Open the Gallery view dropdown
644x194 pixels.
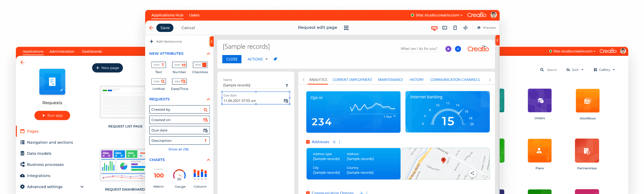pos(604,70)
